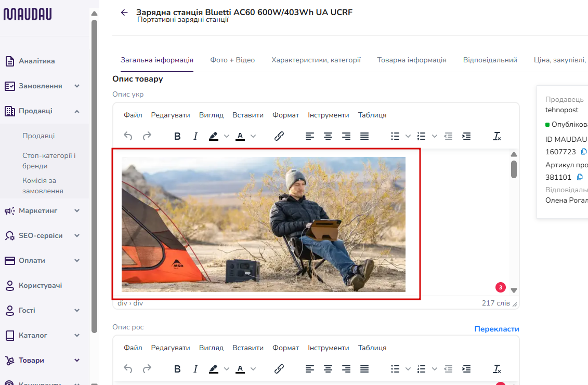Switch to the Відповідальний tab
The height and width of the screenshot is (385, 588).
tap(490, 60)
